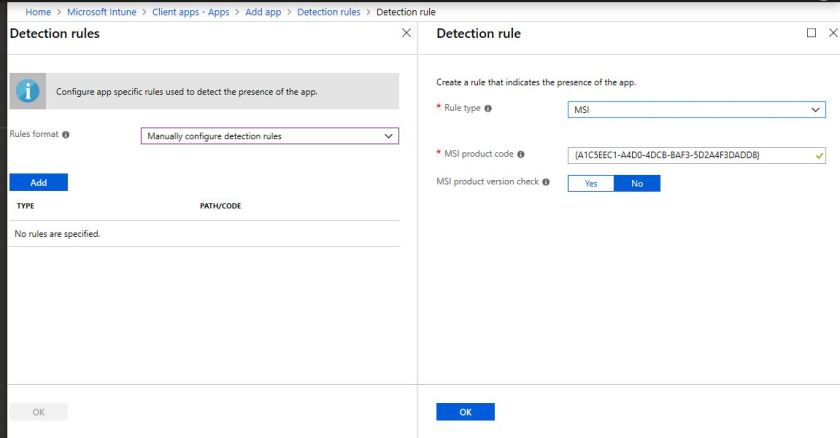The height and width of the screenshot is (438, 840).
Task: Set MSI product version check to Yes
Action: click(x=590, y=183)
